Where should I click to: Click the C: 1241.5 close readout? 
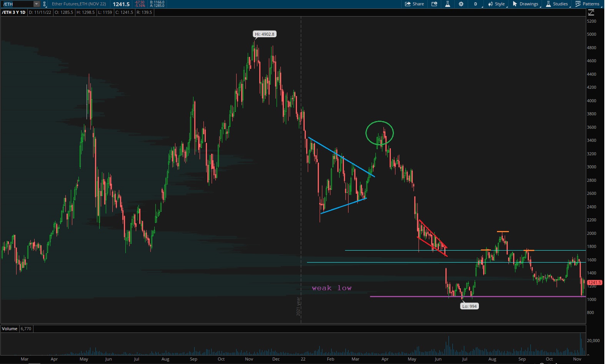(124, 12)
